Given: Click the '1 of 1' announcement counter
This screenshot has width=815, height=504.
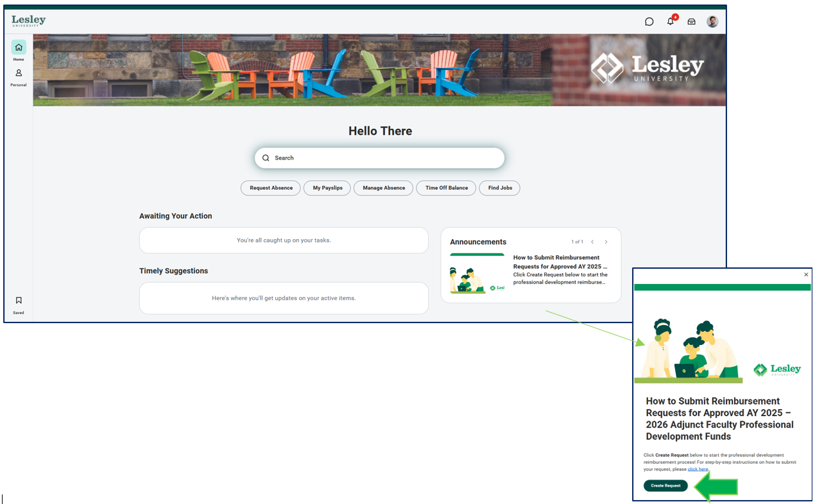Looking at the screenshot, I should [x=578, y=242].
